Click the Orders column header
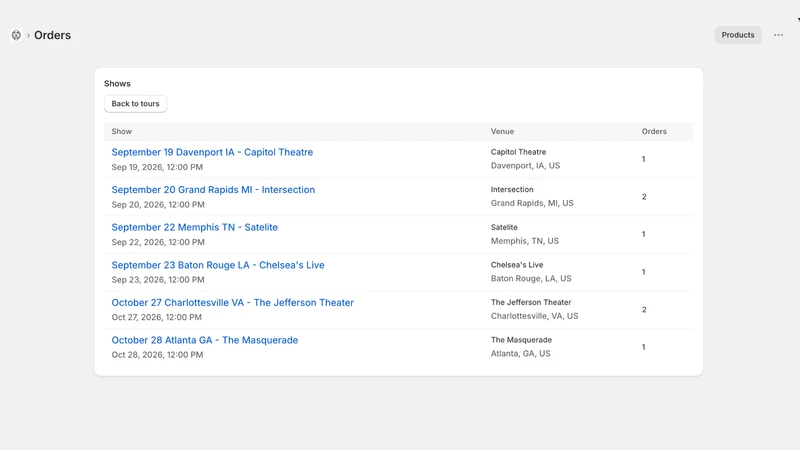800x450 pixels. point(654,131)
